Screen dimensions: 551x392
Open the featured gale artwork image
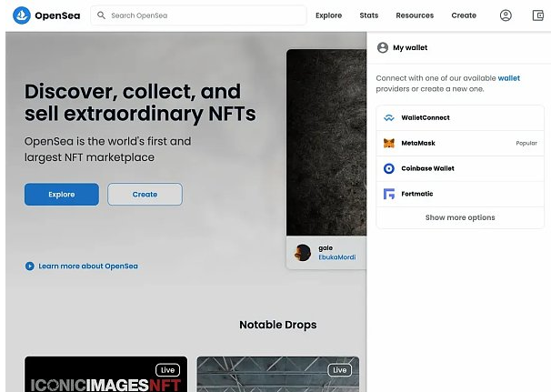[x=326, y=143]
